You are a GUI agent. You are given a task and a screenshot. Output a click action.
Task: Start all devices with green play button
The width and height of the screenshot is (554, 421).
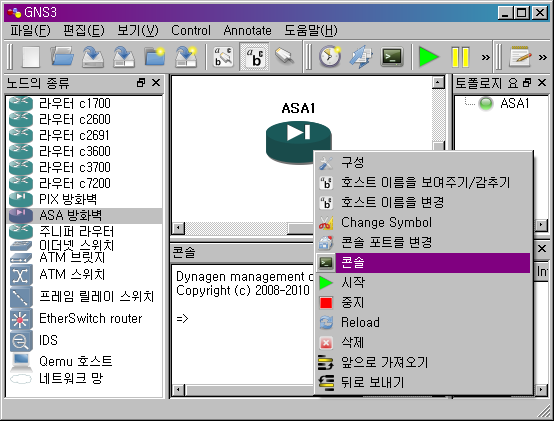click(428, 57)
